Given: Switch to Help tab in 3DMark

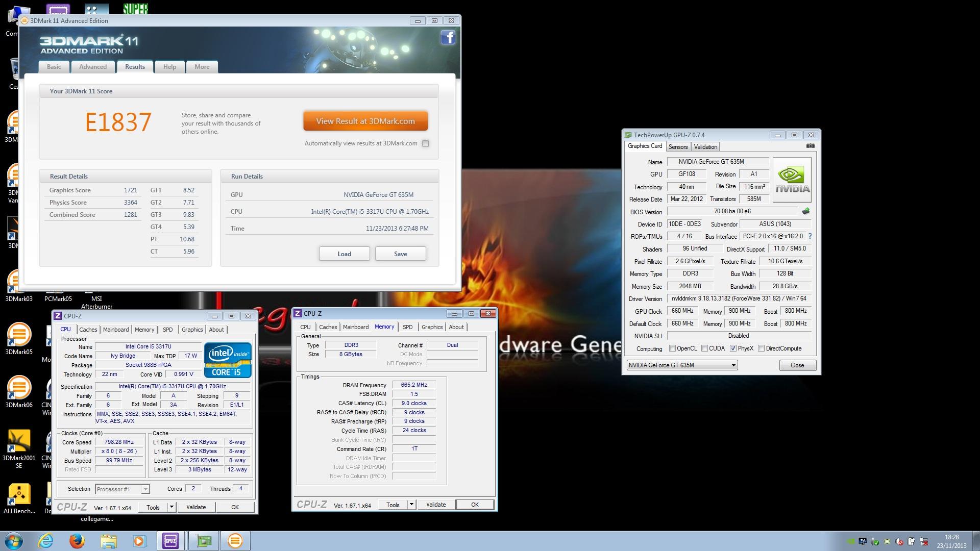Looking at the screenshot, I should point(169,67).
